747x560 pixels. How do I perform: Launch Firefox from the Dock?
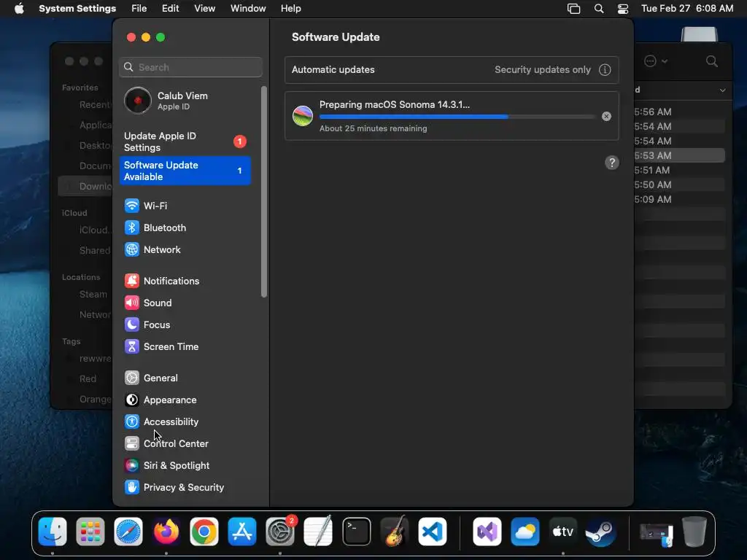point(166,532)
